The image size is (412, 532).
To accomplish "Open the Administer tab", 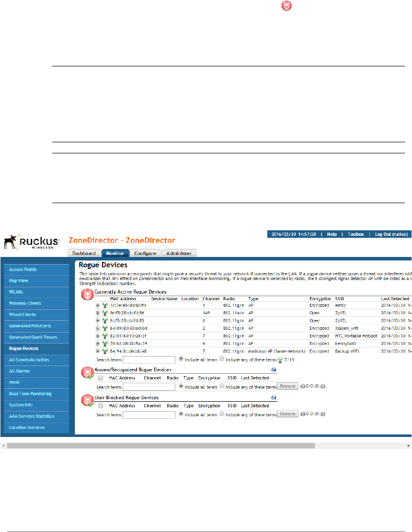I will coord(179,253).
